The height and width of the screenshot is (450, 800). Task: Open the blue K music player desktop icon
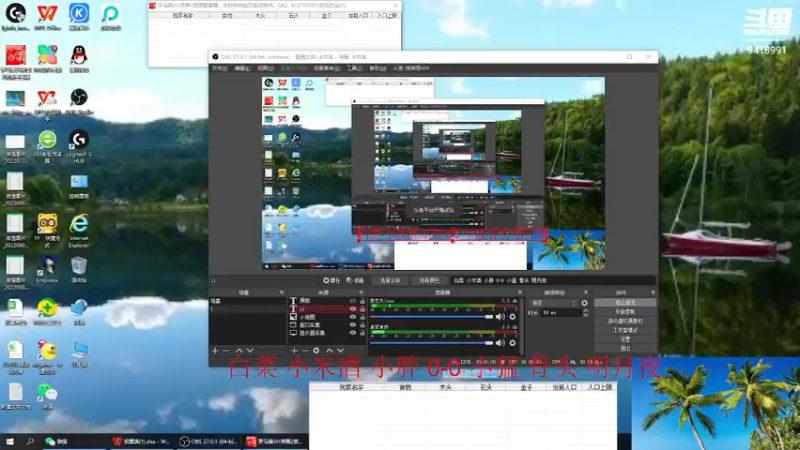click(x=79, y=17)
